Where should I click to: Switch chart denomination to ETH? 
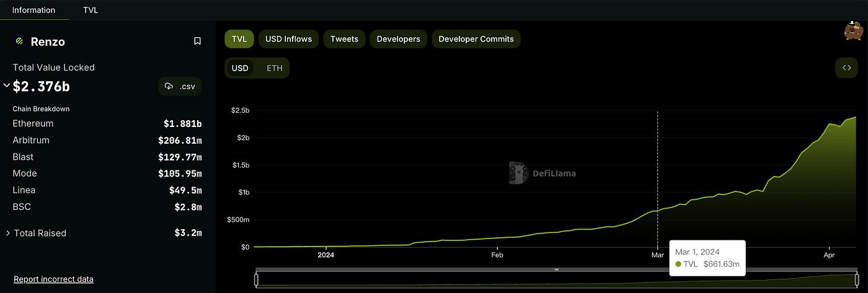pos(274,68)
